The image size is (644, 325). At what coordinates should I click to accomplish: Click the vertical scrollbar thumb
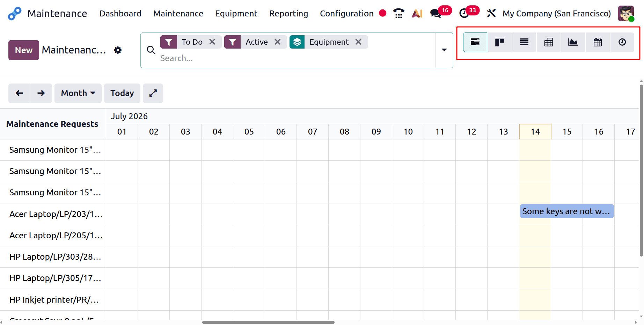tap(641, 171)
